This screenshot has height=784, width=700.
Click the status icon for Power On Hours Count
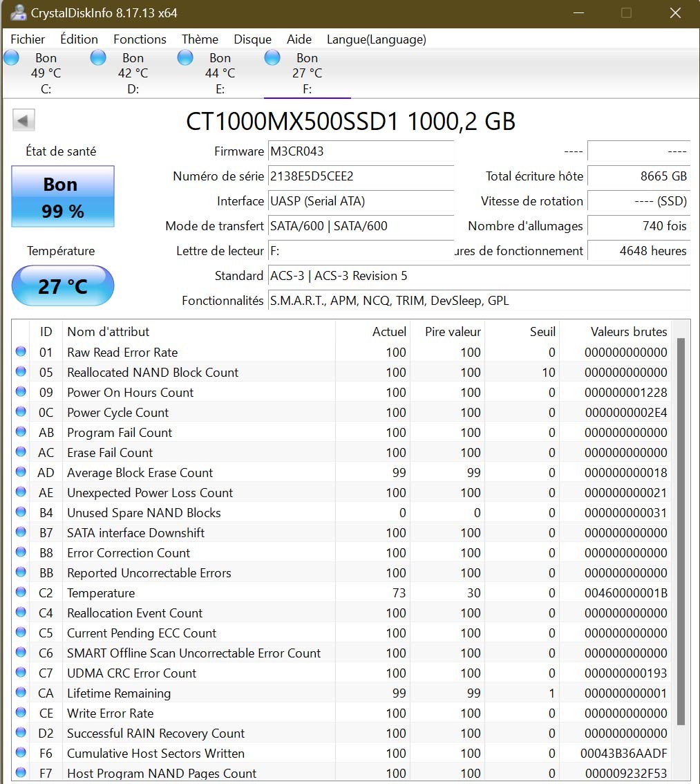pyautogui.click(x=21, y=391)
